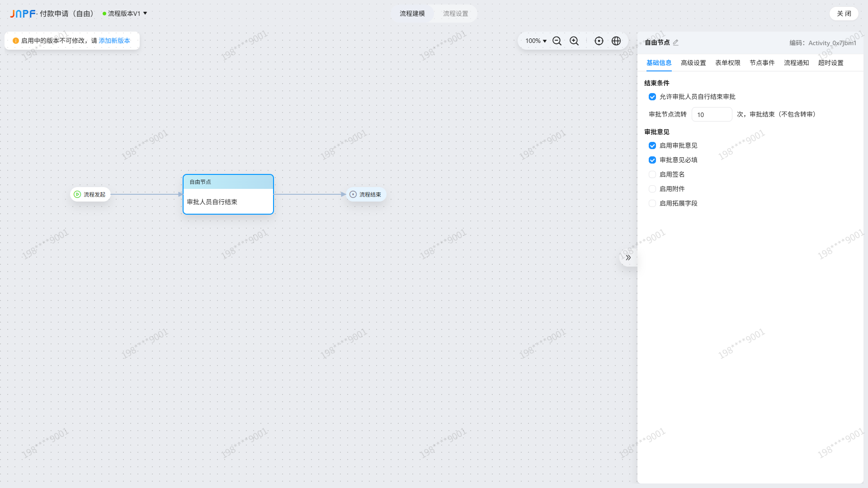868x488 pixels.
Task: Enable 启用签名 checkbox
Action: (x=652, y=174)
